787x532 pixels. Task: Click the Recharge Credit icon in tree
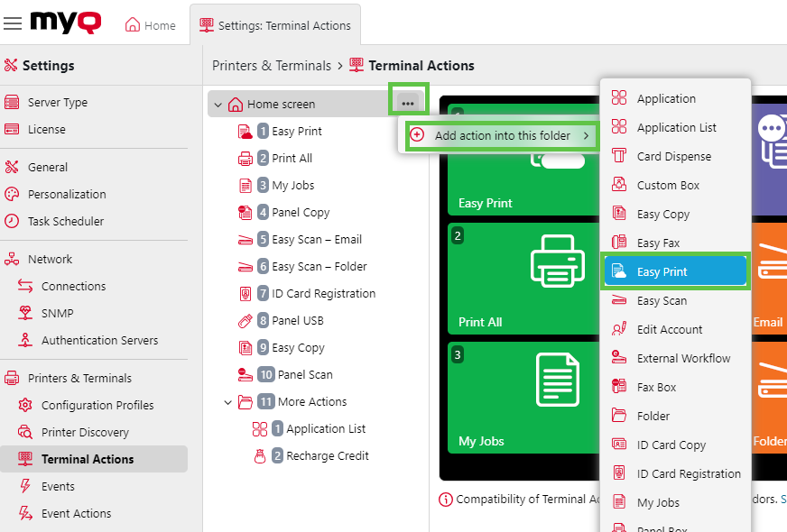(x=260, y=456)
